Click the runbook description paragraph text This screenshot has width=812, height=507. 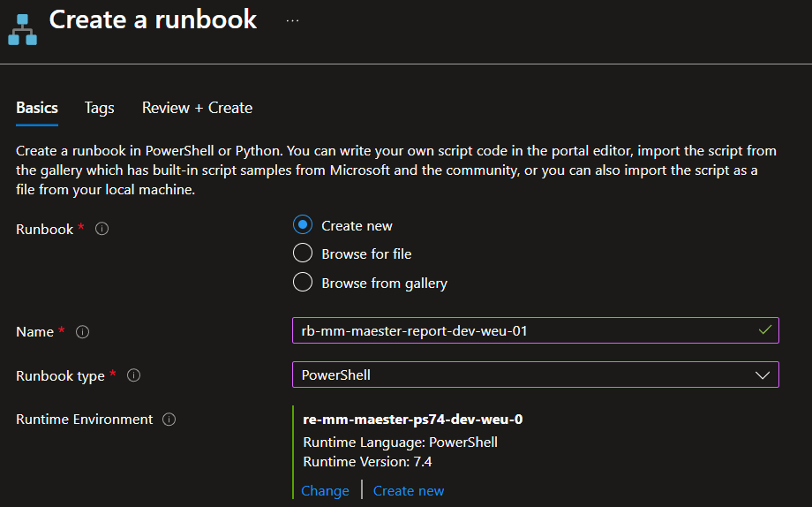tap(396, 170)
